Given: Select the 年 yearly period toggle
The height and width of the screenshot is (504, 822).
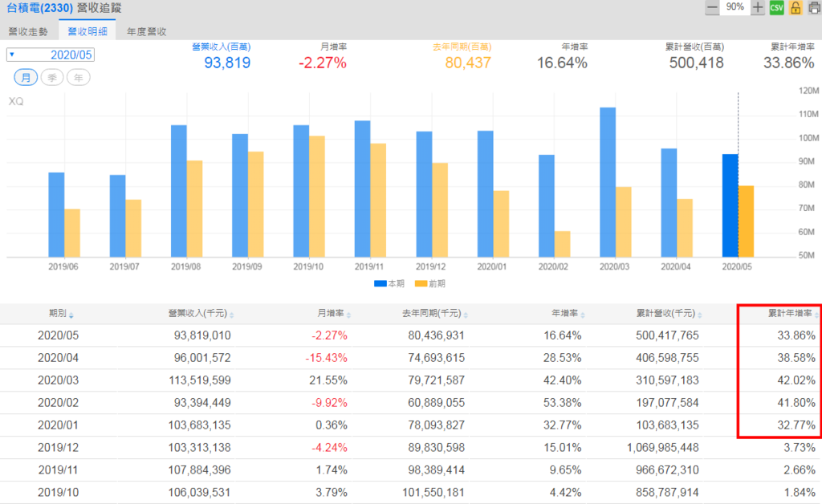Looking at the screenshot, I should coord(78,78).
